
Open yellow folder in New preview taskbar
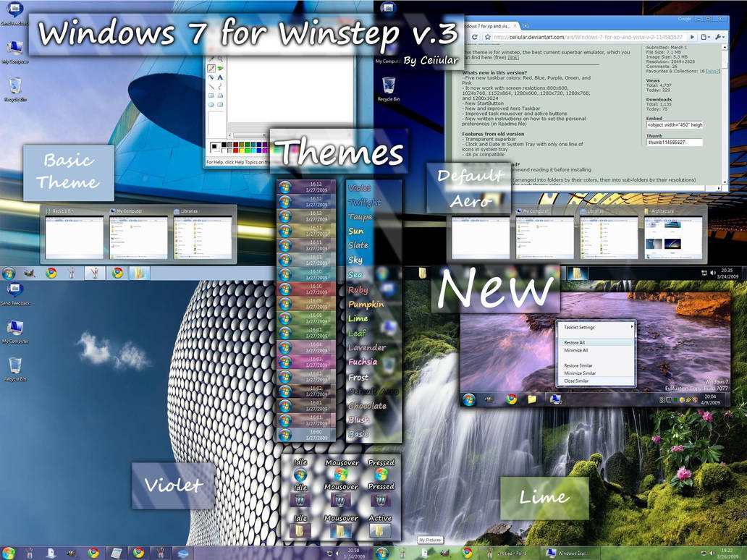coord(532,399)
